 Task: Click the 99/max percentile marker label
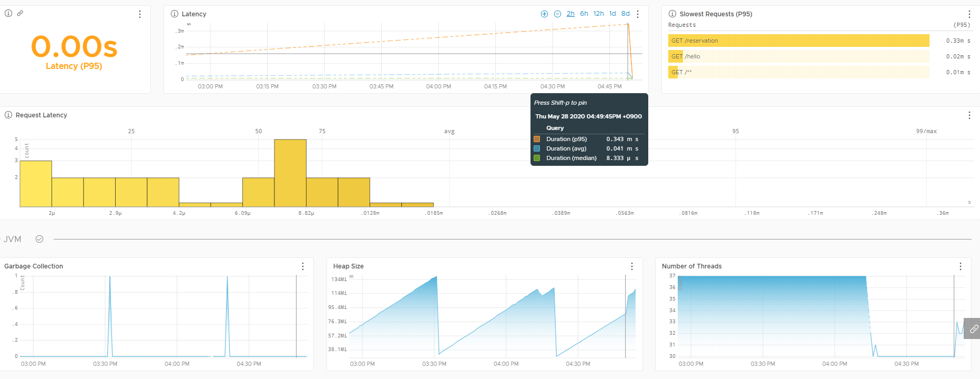(926, 131)
